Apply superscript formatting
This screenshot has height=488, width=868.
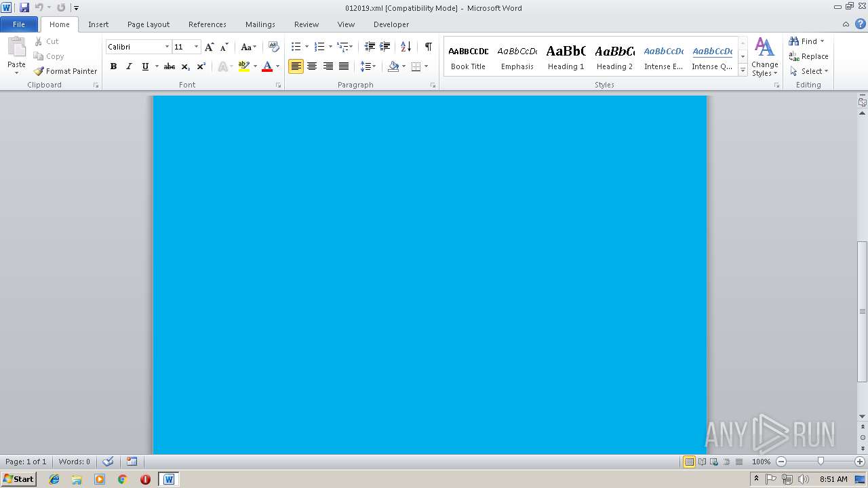click(x=201, y=66)
